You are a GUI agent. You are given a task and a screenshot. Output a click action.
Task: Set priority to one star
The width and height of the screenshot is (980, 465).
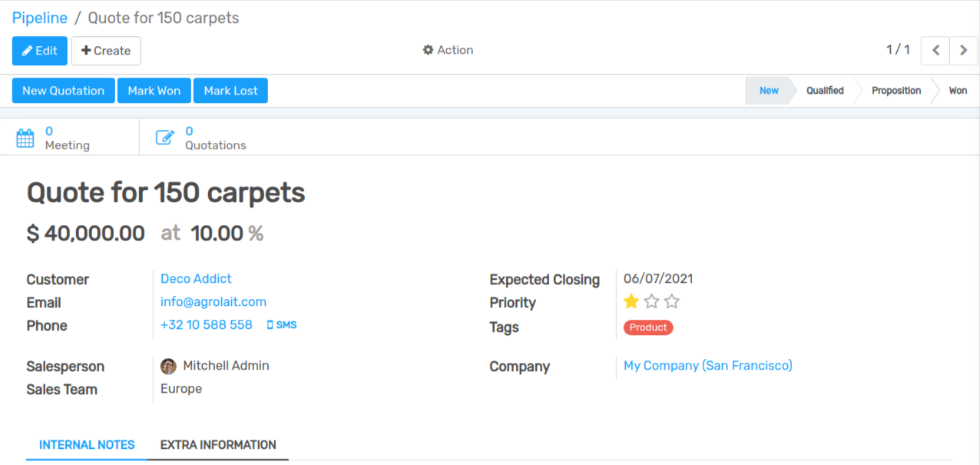coord(631,301)
